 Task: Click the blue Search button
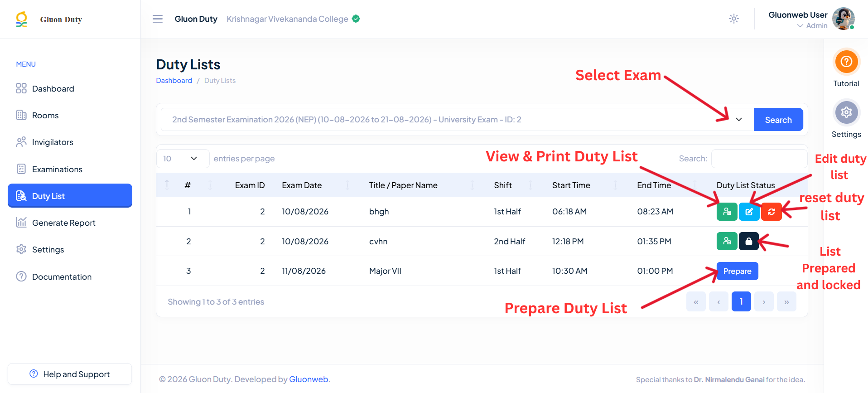click(x=778, y=119)
